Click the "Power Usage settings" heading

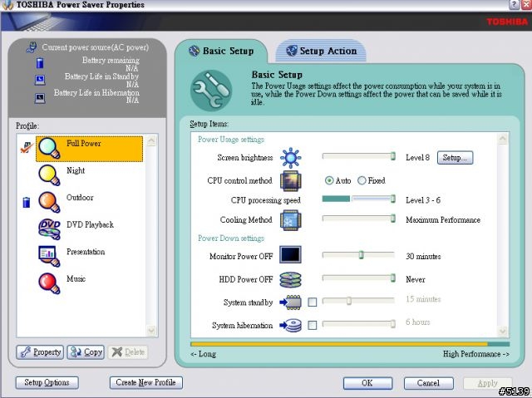(231, 140)
